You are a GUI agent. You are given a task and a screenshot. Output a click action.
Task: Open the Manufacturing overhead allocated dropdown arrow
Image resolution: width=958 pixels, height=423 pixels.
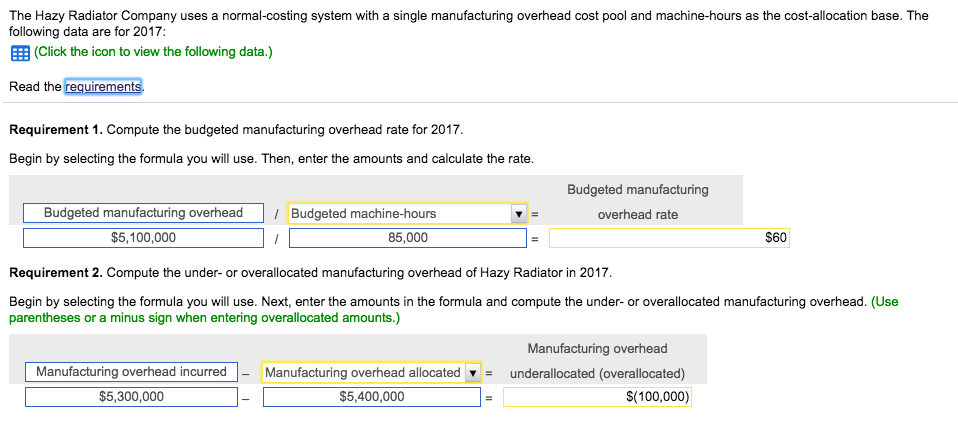click(473, 373)
